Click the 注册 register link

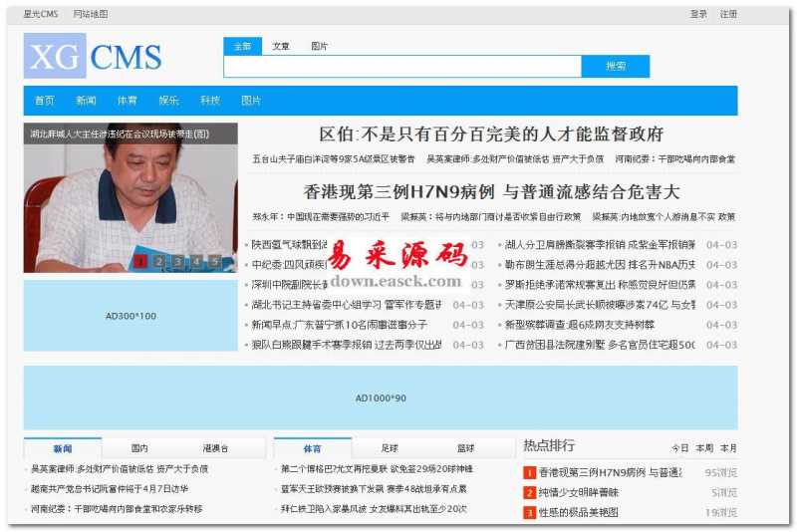[728, 14]
